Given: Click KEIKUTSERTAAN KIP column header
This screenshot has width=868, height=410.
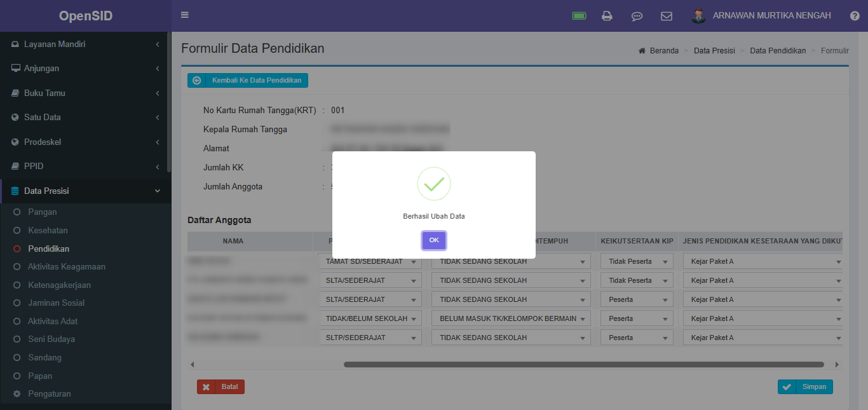Looking at the screenshot, I should click(637, 242).
